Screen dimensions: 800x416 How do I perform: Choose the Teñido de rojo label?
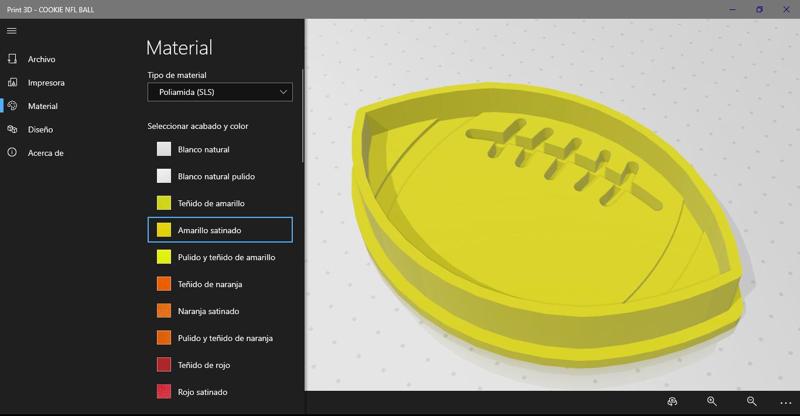[x=204, y=365]
